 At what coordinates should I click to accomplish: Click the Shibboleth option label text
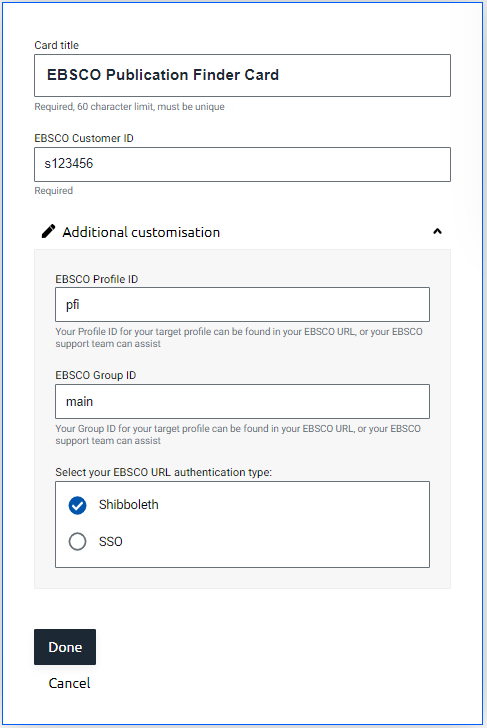click(x=129, y=505)
